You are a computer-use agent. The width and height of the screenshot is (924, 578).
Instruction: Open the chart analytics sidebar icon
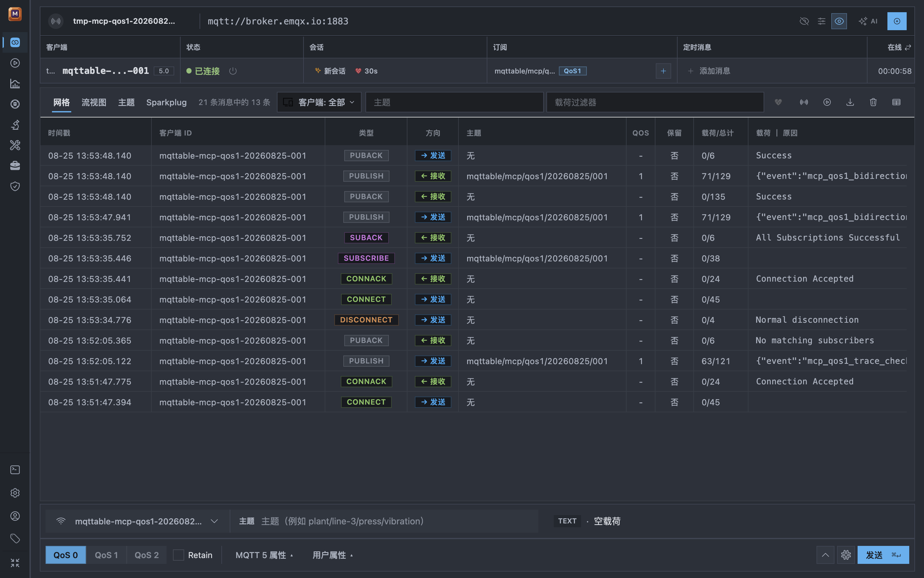coord(15,83)
